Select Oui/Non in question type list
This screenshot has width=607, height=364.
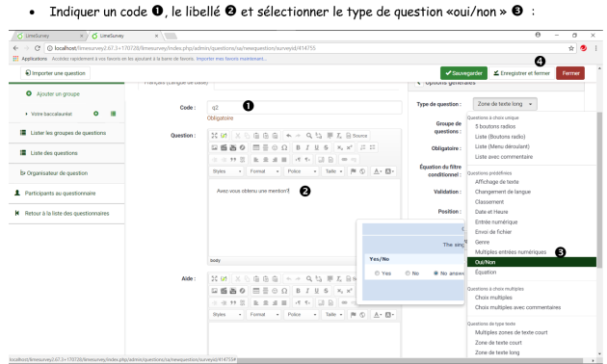click(532, 262)
